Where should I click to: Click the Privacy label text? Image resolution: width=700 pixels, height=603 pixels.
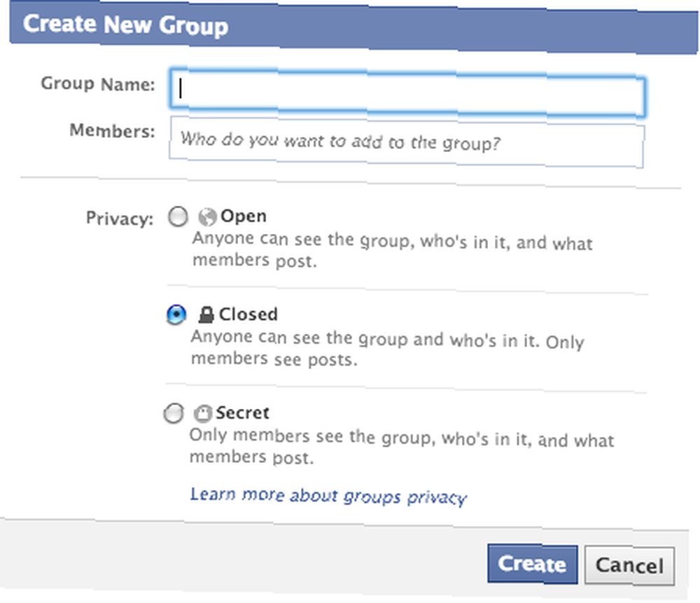pos(120,219)
